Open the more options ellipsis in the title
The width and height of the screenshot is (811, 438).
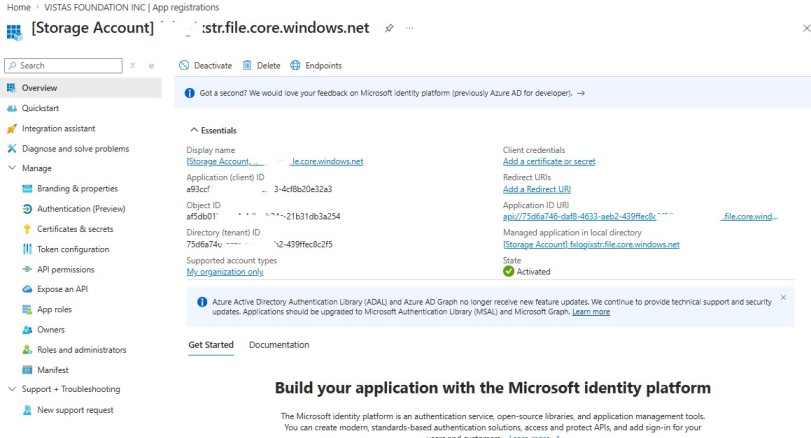click(410, 28)
